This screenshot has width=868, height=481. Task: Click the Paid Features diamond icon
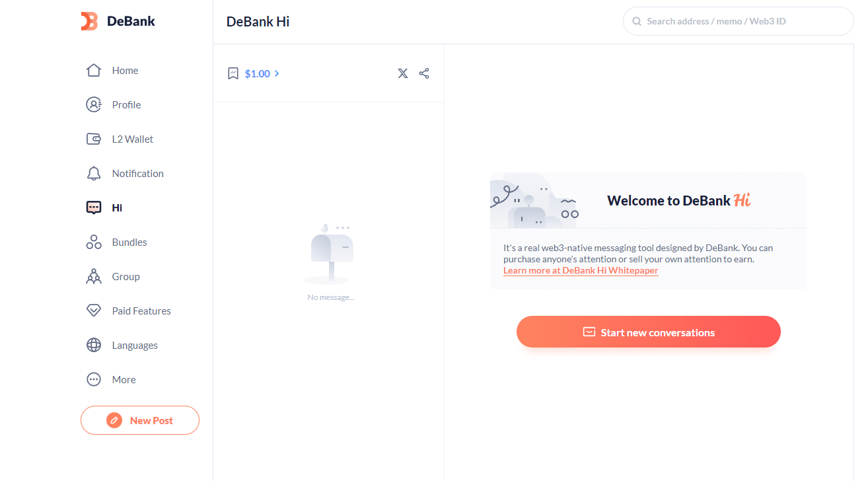[x=94, y=311]
